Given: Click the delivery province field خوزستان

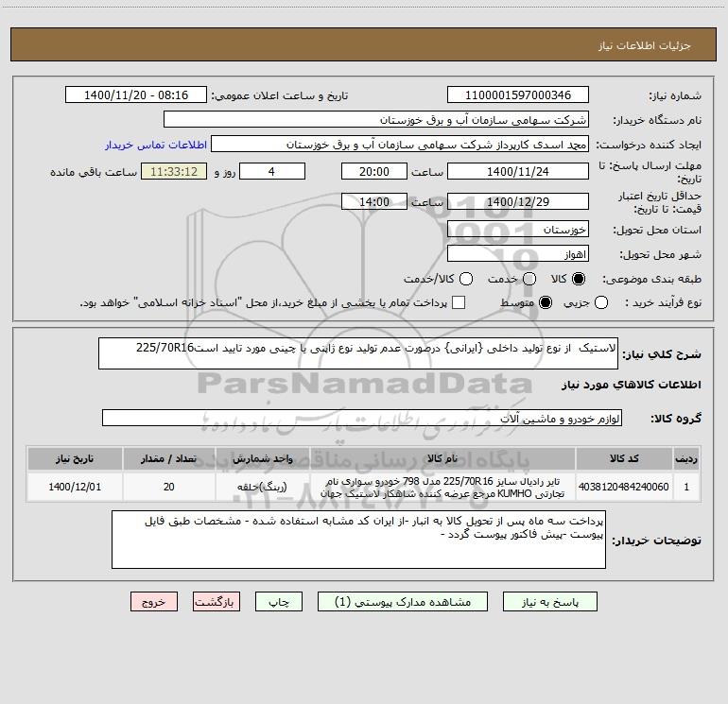Looking at the screenshot, I should pyautogui.click(x=518, y=230).
